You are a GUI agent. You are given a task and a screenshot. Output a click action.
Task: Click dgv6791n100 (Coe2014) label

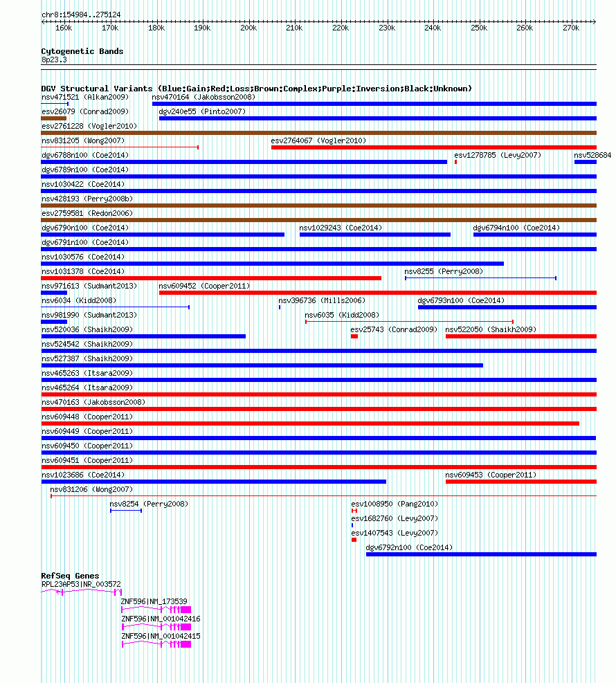point(85,242)
